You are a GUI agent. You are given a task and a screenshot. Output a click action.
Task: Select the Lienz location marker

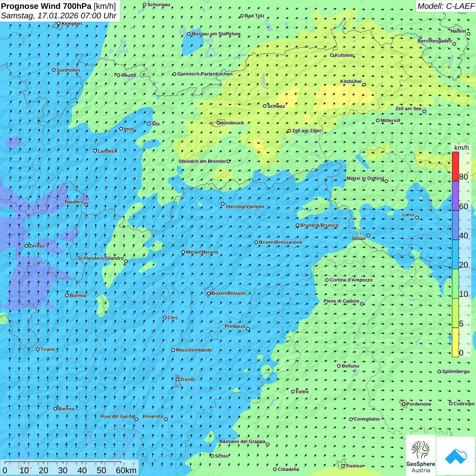pos(417,218)
